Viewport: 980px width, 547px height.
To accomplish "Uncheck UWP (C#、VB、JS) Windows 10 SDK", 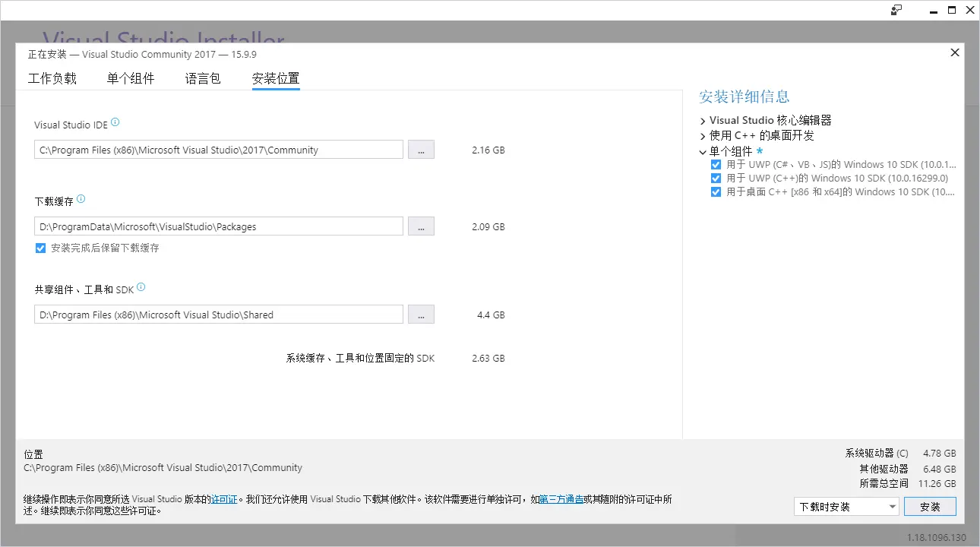I will 716,165.
